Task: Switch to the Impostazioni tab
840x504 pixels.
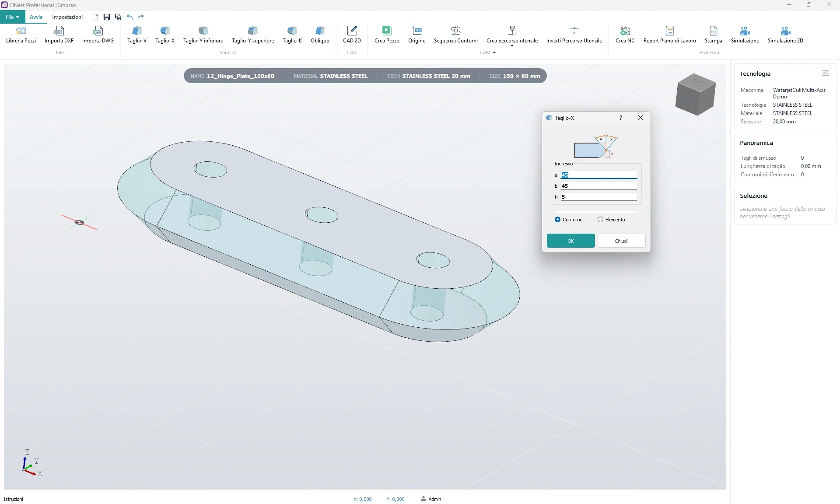Action: [x=67, y=17]
